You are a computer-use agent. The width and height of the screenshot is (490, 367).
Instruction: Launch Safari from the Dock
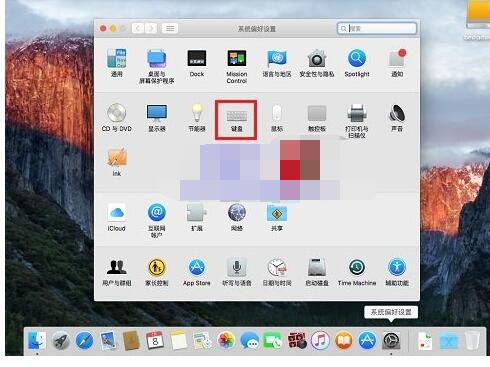(84, 341)
